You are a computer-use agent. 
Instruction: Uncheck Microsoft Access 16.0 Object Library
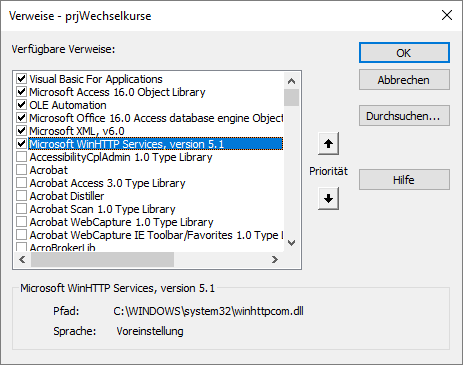click(21, 92)
